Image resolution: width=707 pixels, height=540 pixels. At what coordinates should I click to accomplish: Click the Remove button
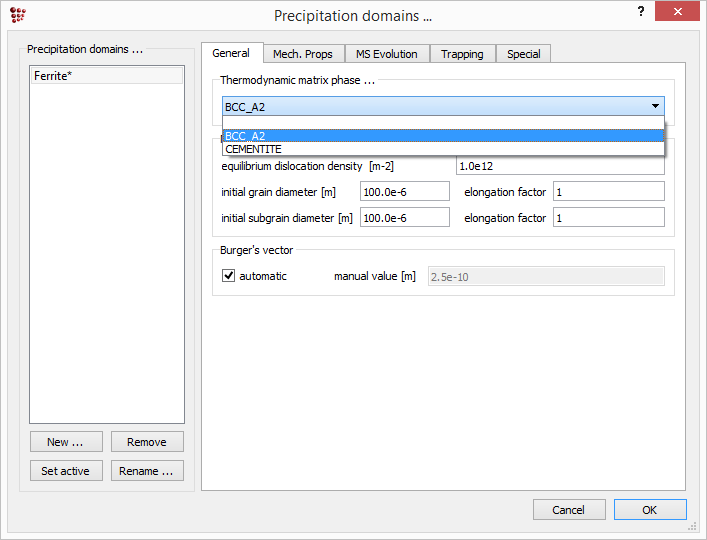[147, 442]
